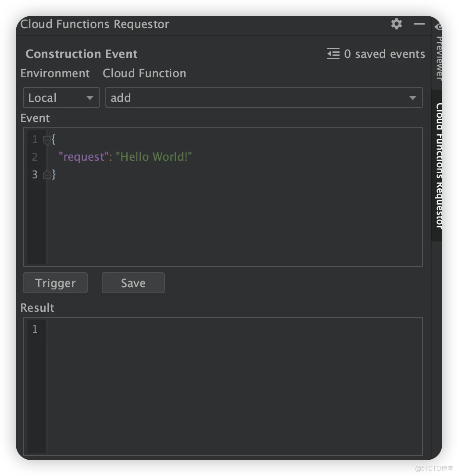Image resolution: width=458 pixels, height=476 pixels.
Task: Click the Cloud Function dropdown arrow
Action: pyautogui.click(x=412, y=98)
